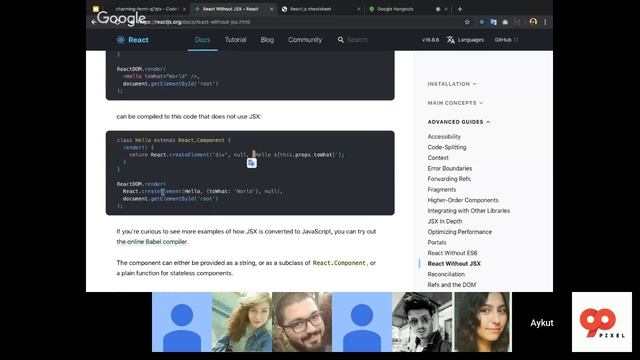Click the v16.8.6 version link

tap(431, 40)
